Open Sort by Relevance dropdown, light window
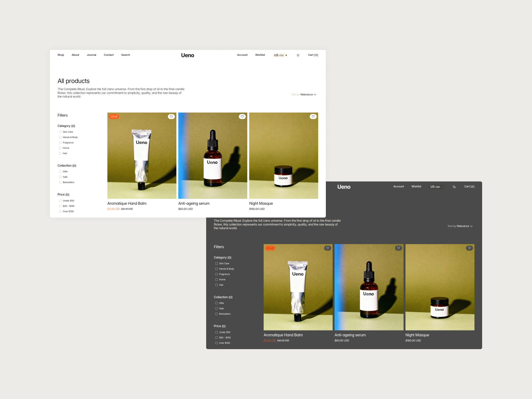The image size is (532, 399). [x=304, y=95]
